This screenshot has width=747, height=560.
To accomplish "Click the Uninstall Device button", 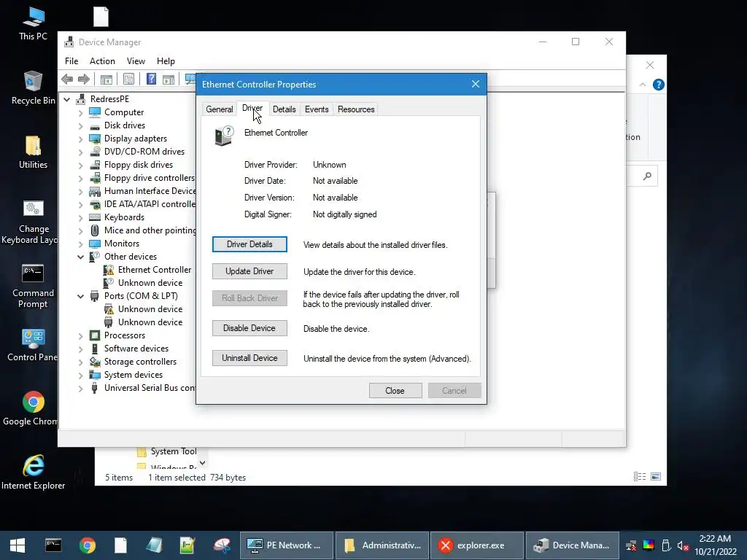I will point(249,358).
